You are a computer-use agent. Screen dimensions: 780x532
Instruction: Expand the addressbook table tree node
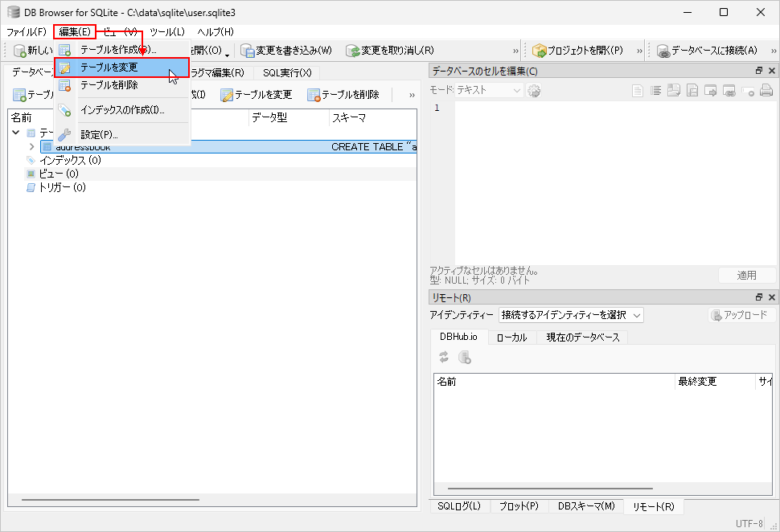32,147
